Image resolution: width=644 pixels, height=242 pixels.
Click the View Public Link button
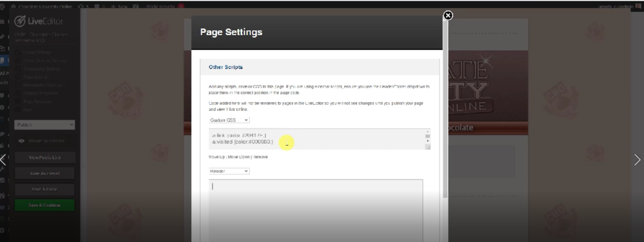click(x=45, y=158)
